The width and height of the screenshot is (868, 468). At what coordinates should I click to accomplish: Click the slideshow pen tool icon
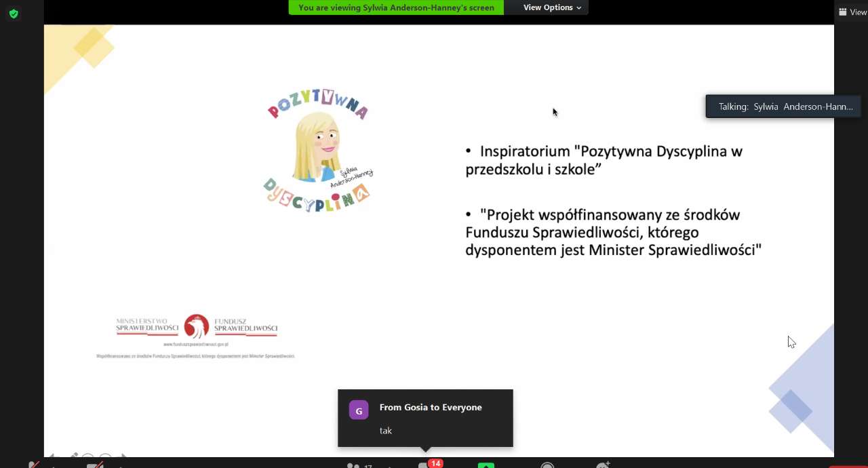[x=73, y=456]
